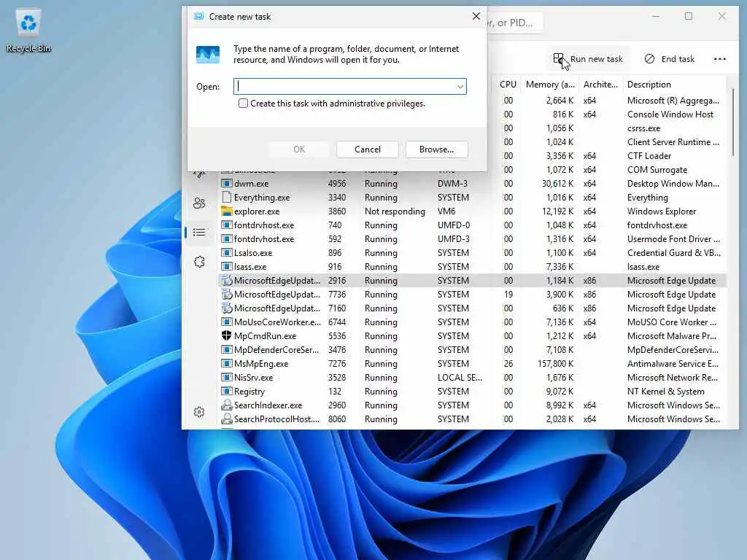Click the Lsalso.exe process icon

click(226, 253)
